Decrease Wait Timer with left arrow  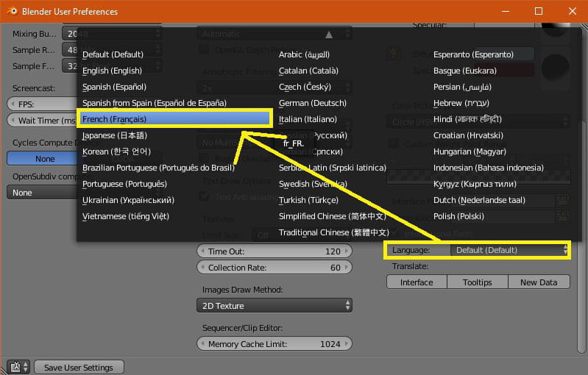click(13, 121)
